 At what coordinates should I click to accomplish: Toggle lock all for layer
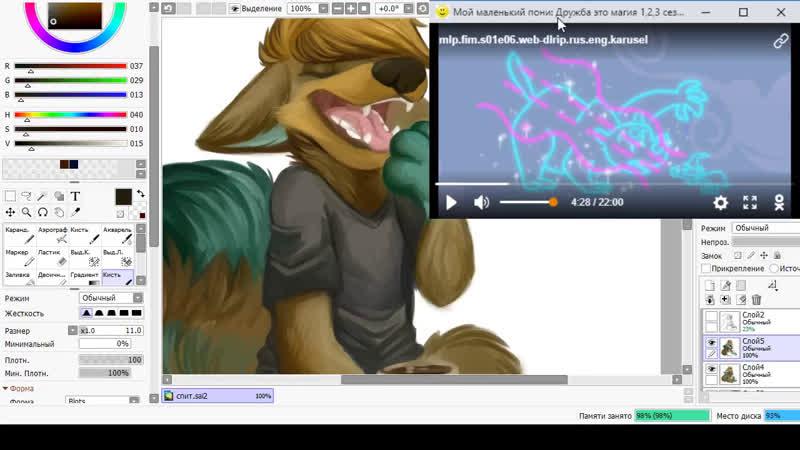[777, 255]
